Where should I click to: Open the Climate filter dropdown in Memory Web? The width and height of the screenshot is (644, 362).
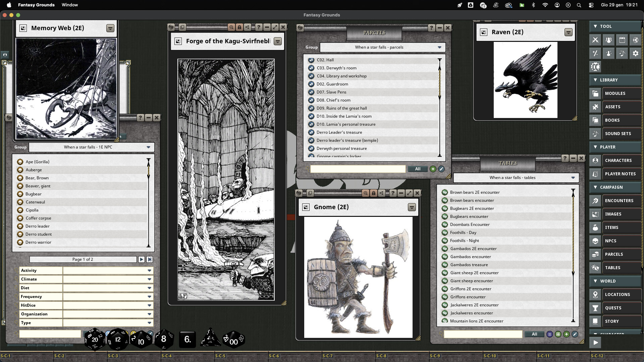(x=149, y=279)
